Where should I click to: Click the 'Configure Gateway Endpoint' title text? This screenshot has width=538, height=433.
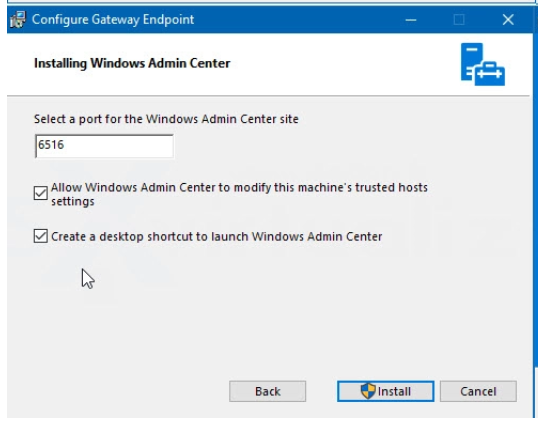tap(113, 20)
